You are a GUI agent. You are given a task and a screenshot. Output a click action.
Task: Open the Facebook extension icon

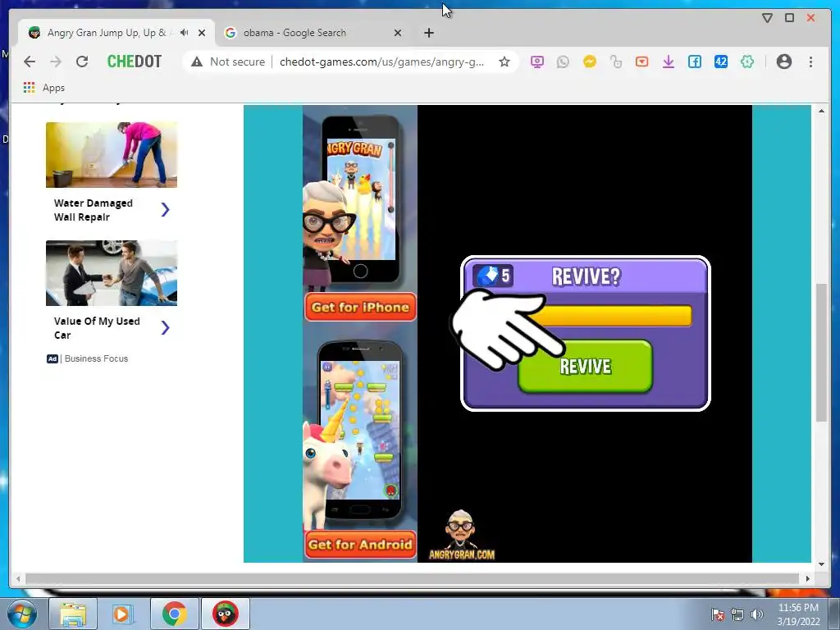tap(694, 62)
